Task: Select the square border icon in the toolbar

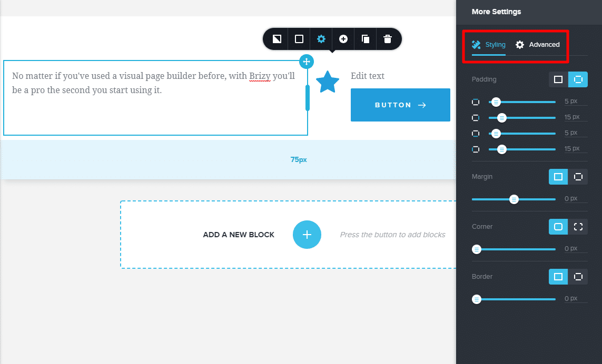Action: (x=299, y=39)
